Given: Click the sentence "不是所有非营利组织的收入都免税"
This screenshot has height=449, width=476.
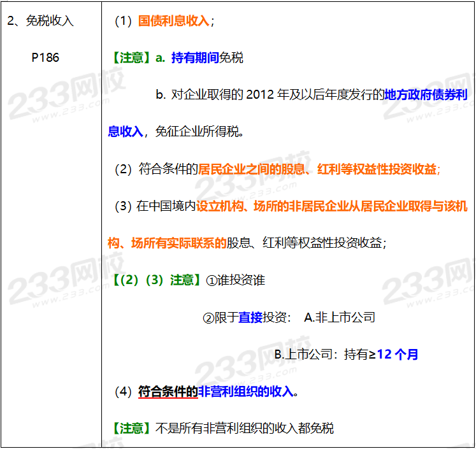Looking at the screenshot, I should [x=245, y=428].
